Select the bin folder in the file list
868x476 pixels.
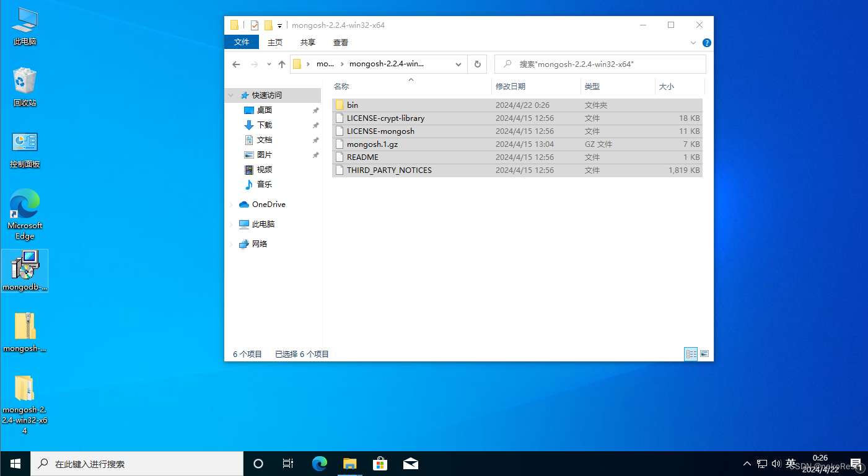pos(517,105)
